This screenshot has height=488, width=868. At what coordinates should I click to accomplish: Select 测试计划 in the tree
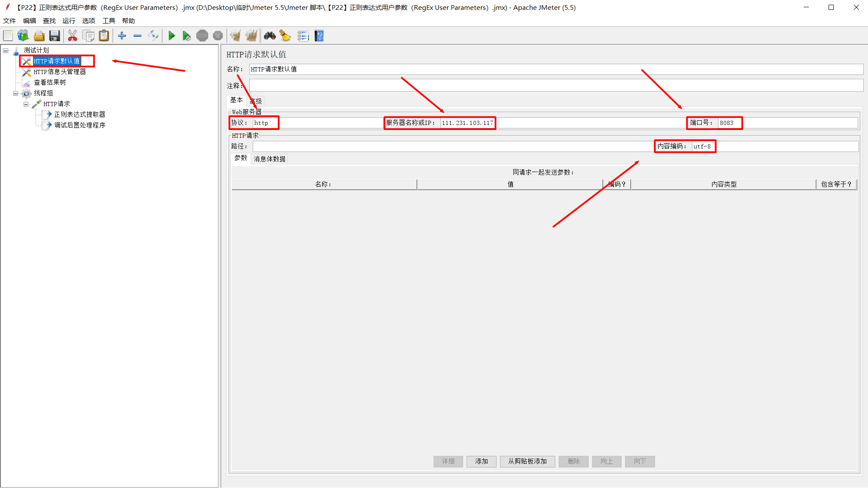pyautogui.click(x=36, y=51)
